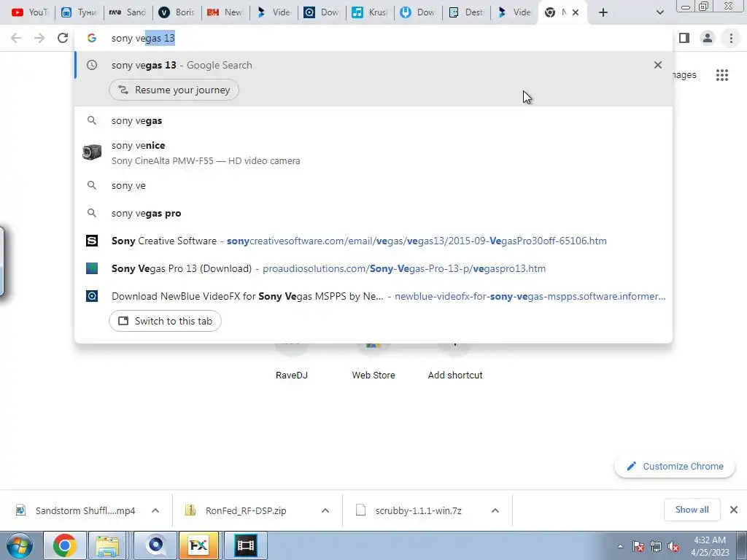
Task: Go back to previous page
Action: tap(16, 38)
